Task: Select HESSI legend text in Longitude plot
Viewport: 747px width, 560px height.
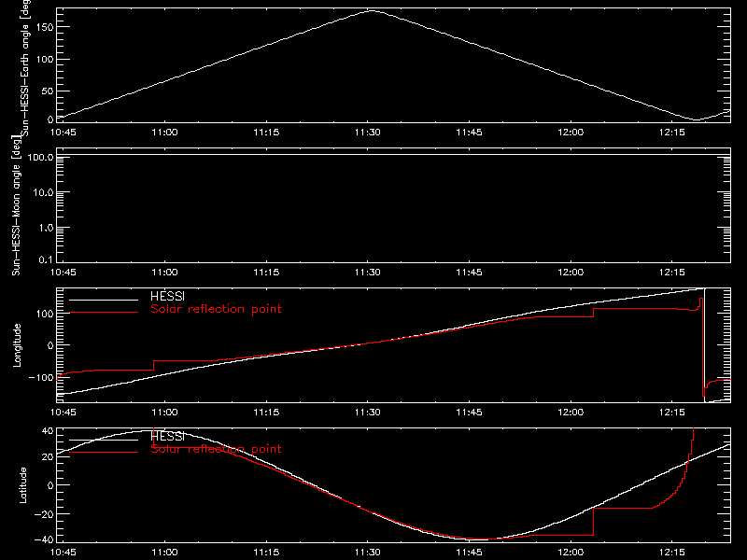Action: pos(167,297)
